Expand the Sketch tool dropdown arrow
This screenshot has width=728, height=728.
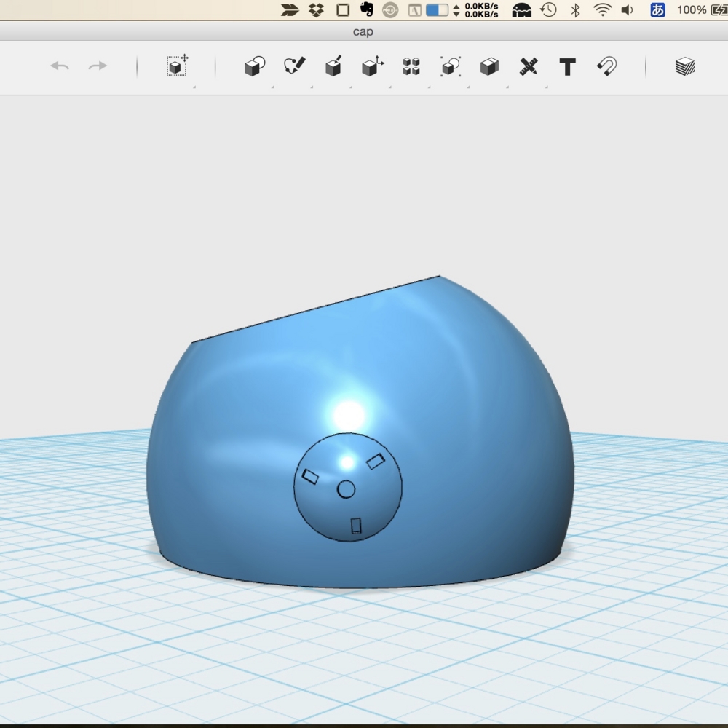click(312, 87)
